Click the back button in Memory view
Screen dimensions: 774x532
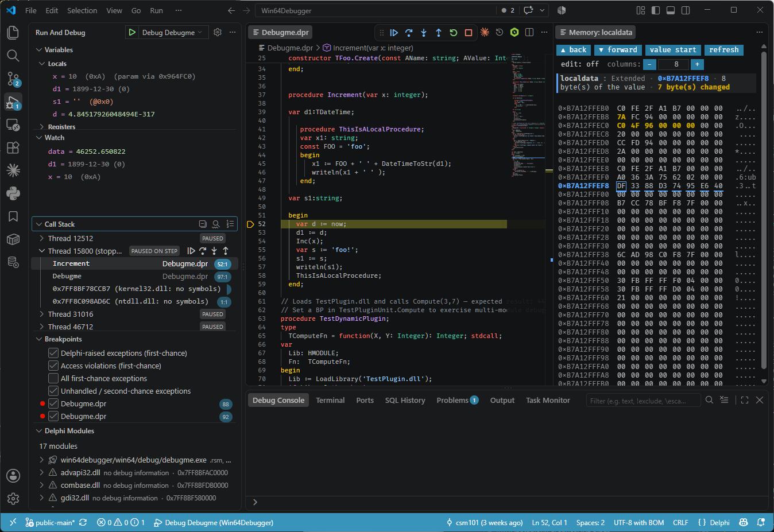(573, 50)
